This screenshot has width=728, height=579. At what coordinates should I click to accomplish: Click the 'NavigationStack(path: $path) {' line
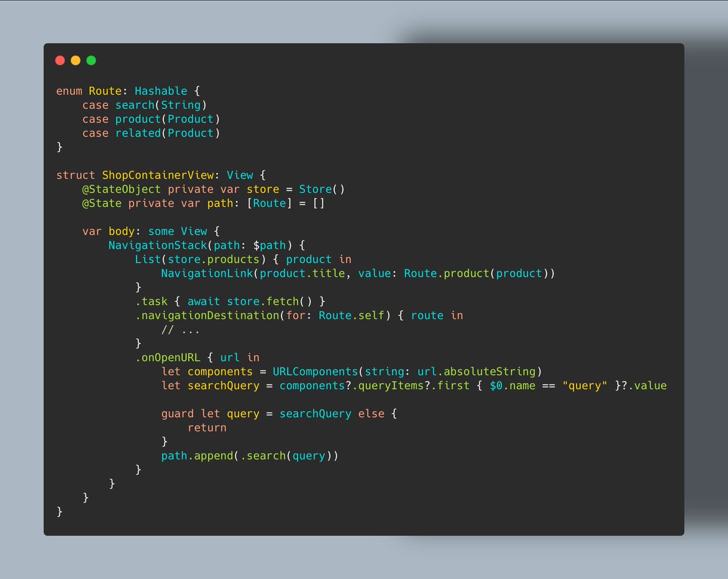pyautogui.click(x=207, y=245)
